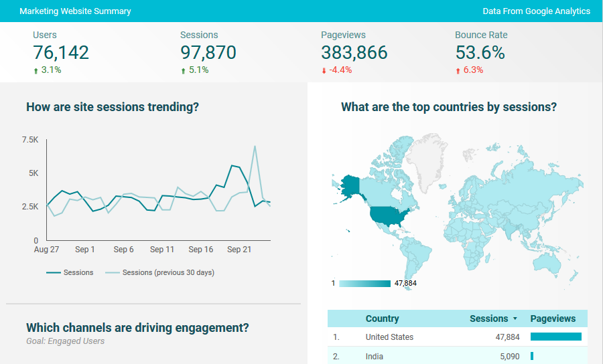Click the green up arrow under Users

tap(36, 70)
